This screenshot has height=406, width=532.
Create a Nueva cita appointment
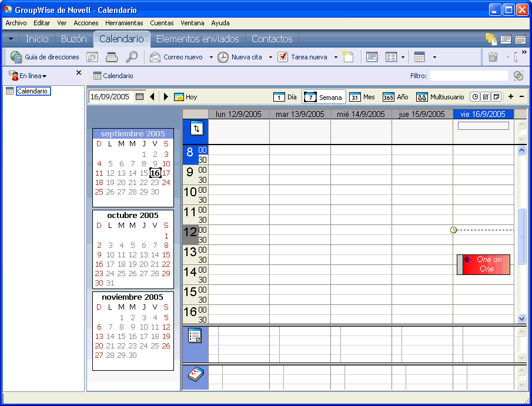[x=240, y=57]
